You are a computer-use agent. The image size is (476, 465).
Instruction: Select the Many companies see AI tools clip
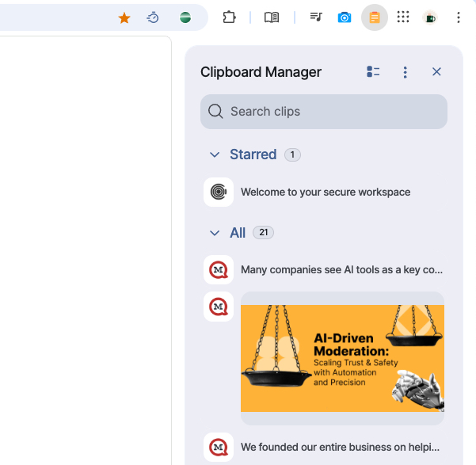point(324,269)
